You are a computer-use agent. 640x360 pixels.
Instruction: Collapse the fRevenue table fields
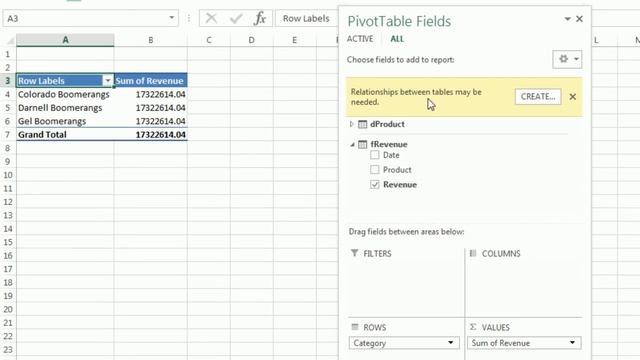(352, 144)
